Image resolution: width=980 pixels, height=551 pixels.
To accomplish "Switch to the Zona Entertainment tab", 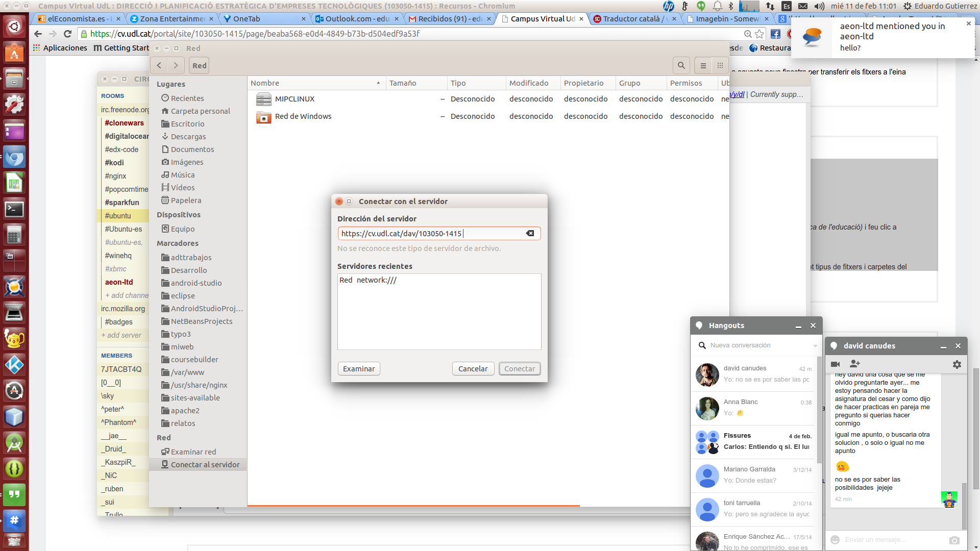I will click(x=172, y=18).
